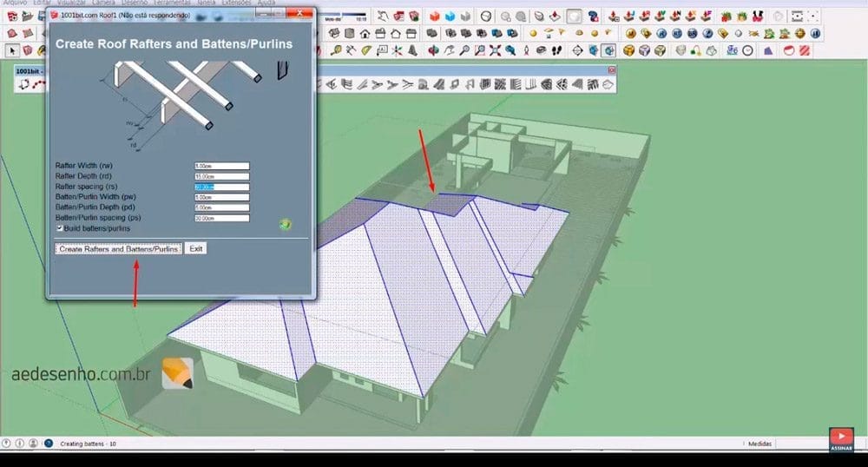Click the red shaded cube style icon

pos(435,16)
